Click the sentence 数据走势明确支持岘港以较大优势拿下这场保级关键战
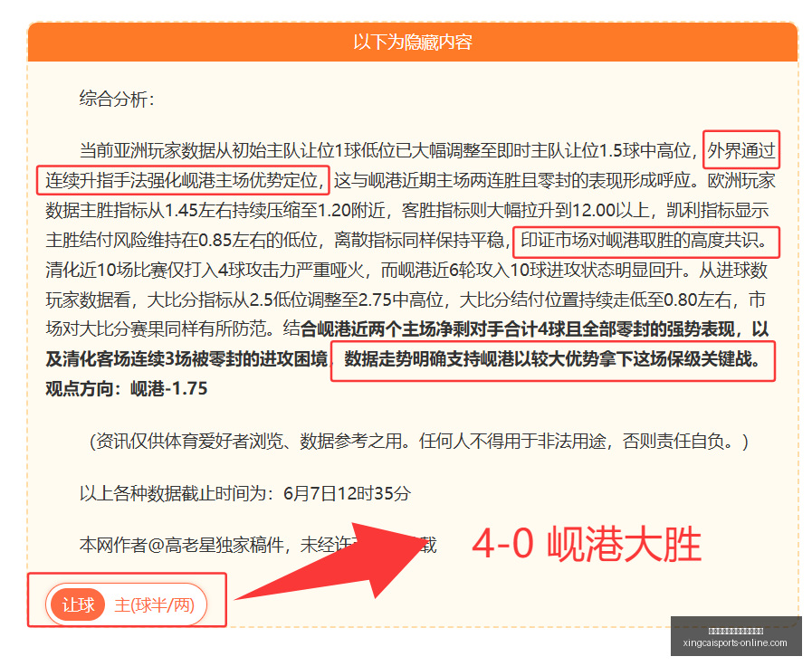The height and width of the screenshot is (666, 812). pyautogui.click(x=552, y=359)
